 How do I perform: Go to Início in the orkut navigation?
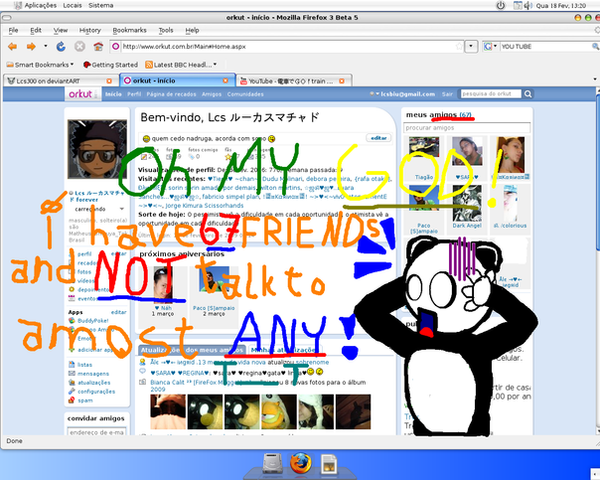coord(113,94)
